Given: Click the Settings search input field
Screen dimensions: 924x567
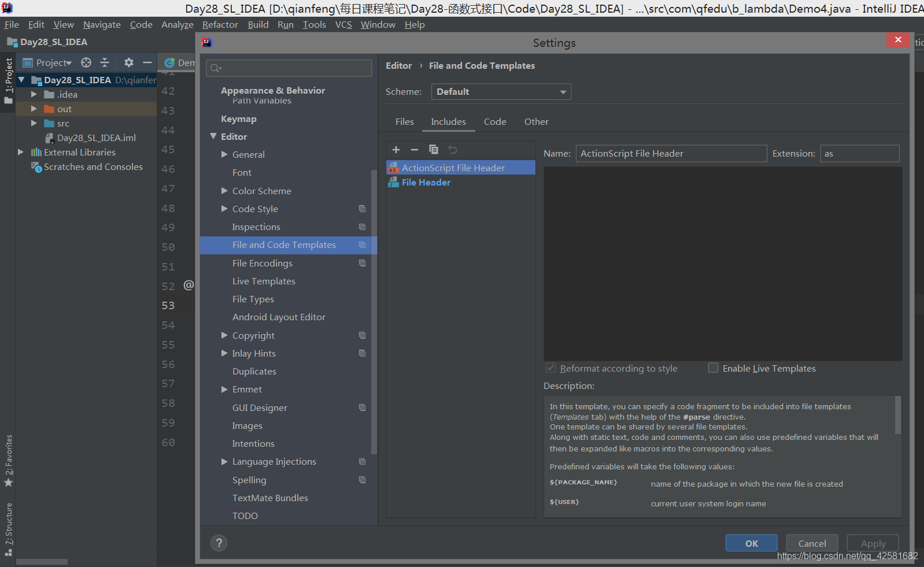Looking at the screenshot, I should coord(289,68).
